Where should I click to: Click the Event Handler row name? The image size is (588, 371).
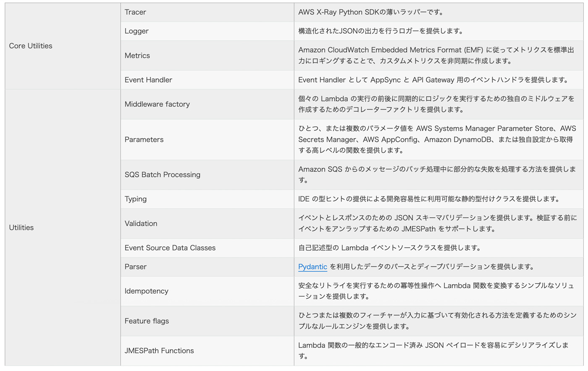pos(148,80)
